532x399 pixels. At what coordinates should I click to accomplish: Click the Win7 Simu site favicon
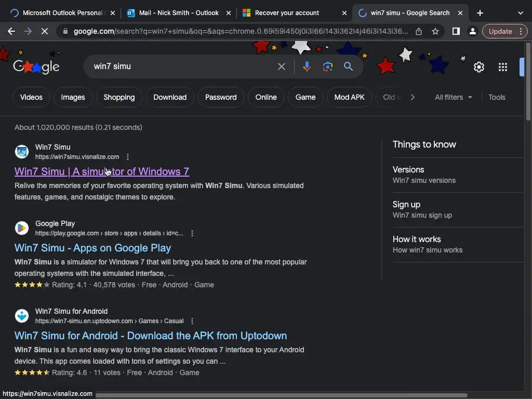click(x=22, y=152)
